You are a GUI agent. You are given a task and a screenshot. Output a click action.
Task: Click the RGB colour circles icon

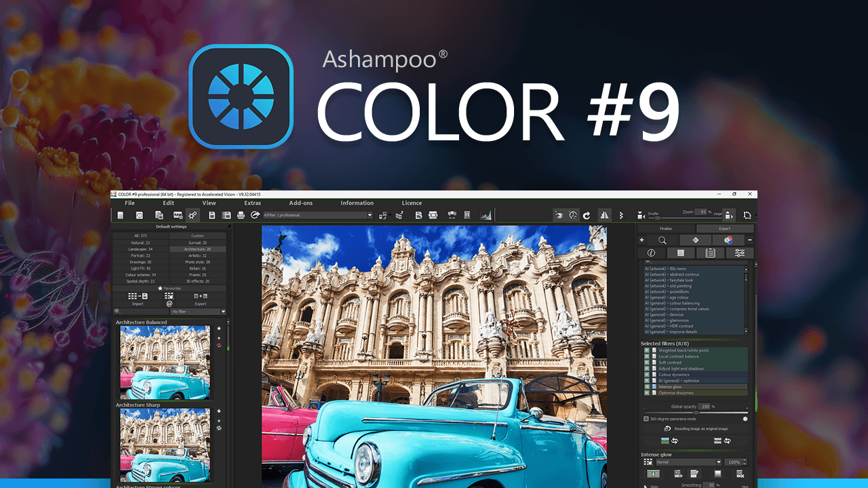click(728, 240)
